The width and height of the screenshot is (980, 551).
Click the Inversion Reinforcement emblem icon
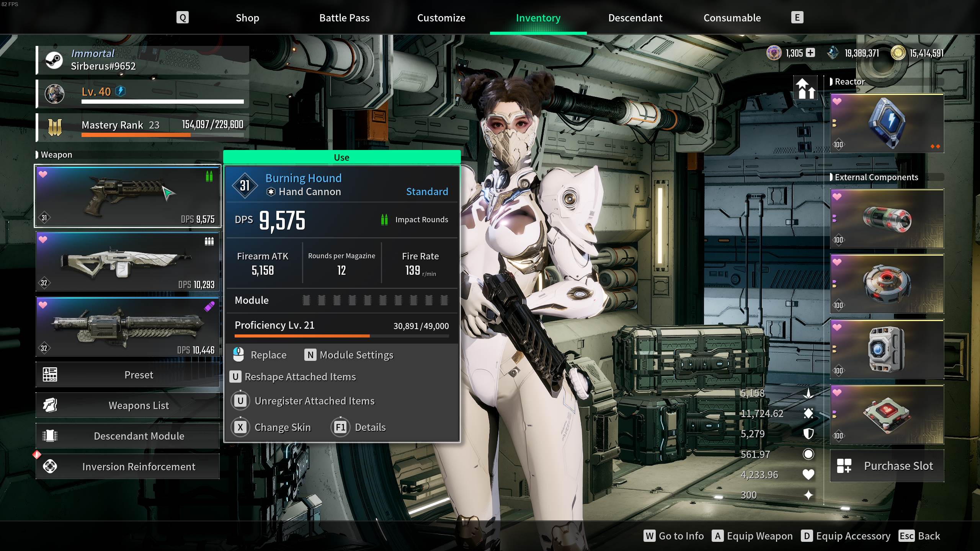click(x=50, y=466)
